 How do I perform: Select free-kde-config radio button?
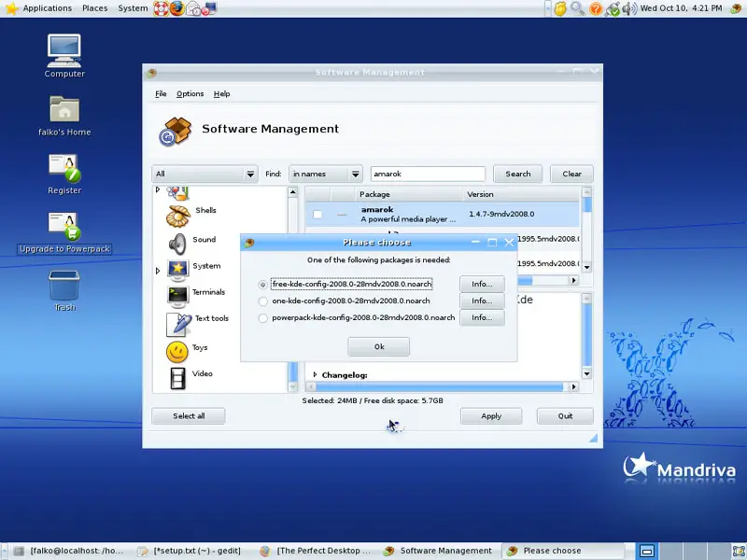click(x=262, y=285)
